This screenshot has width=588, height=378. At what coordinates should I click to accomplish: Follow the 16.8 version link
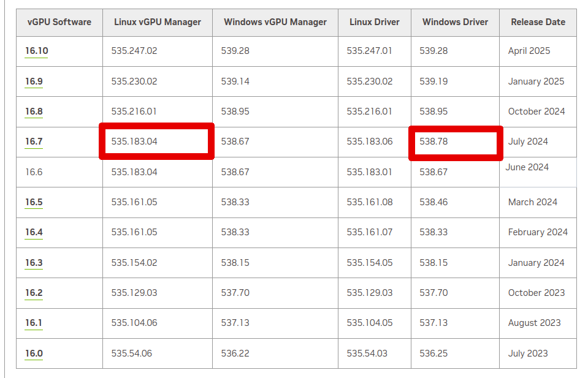[x=34, y=112]
